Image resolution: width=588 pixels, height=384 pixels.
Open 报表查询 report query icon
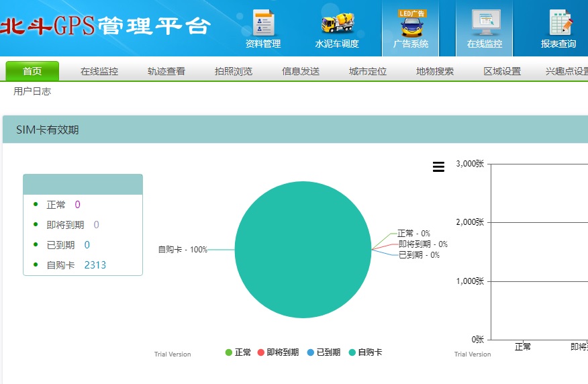point(558,29)
